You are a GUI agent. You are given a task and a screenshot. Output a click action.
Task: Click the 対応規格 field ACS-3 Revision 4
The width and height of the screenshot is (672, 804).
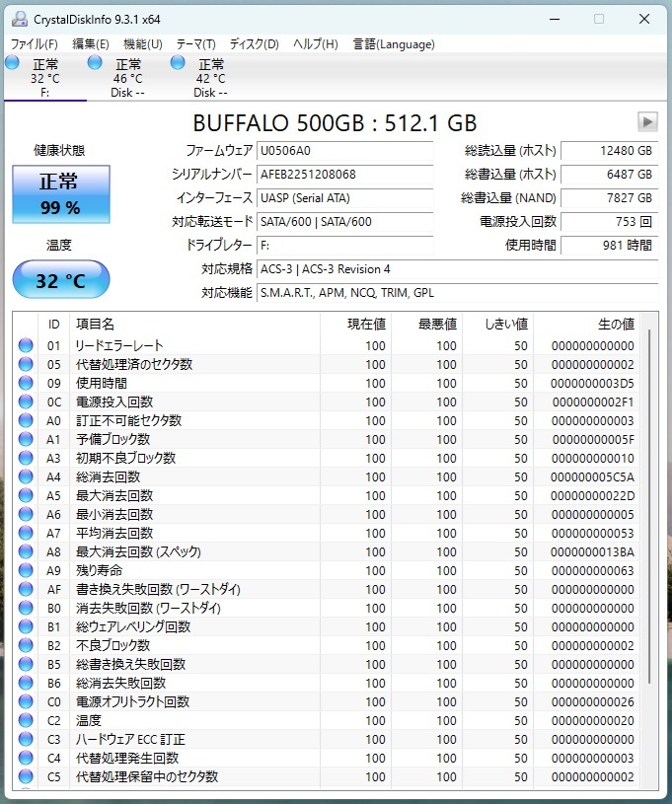[457, 269]
